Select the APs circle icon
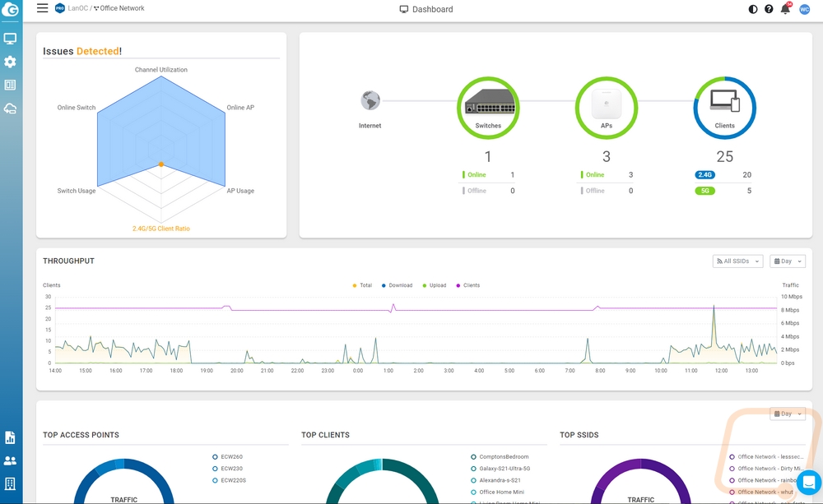Image resolution: width=823 pixels, height=504 pixels. 607,108
